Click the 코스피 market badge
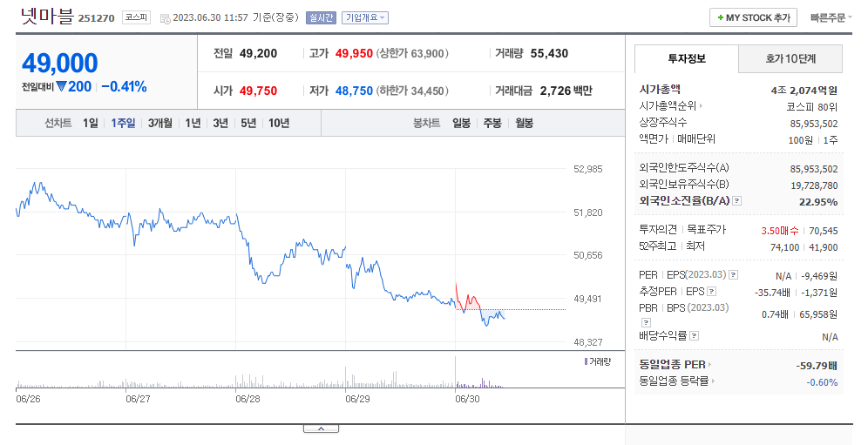Screen dimensions: 868x445 click(136, 17)
